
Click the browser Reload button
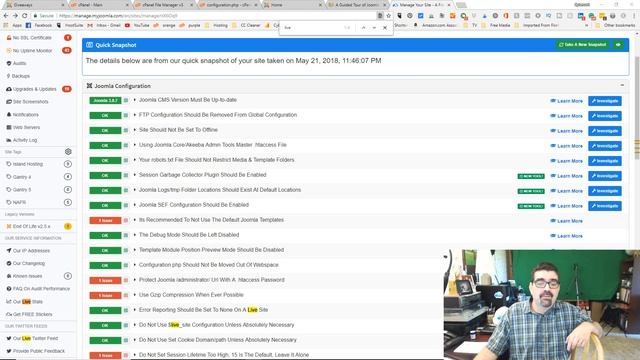(24, 16)
